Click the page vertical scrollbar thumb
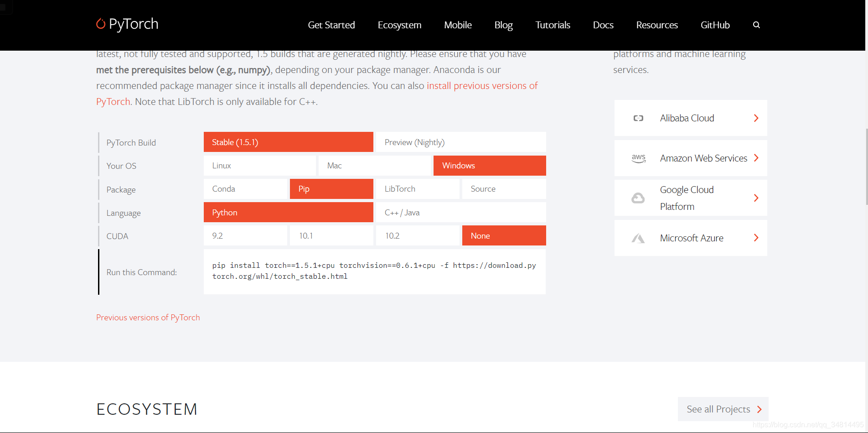Viewport: 868px width, 433px height. pos(866,167)
